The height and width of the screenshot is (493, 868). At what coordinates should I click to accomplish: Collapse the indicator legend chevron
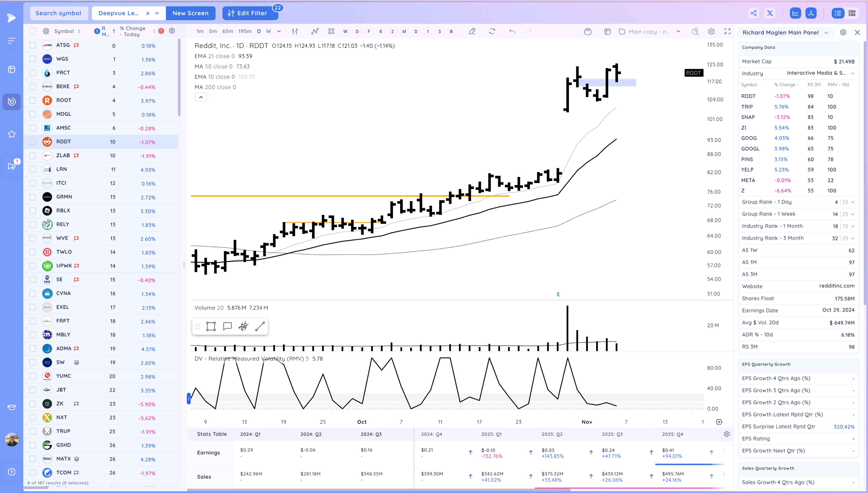(x=201, y=98)
